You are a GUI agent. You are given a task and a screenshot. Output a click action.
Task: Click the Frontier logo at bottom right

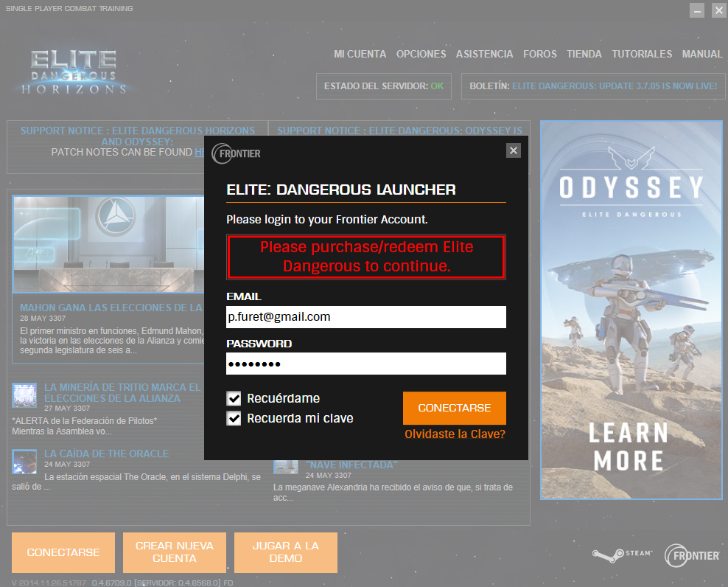(692, 555)
